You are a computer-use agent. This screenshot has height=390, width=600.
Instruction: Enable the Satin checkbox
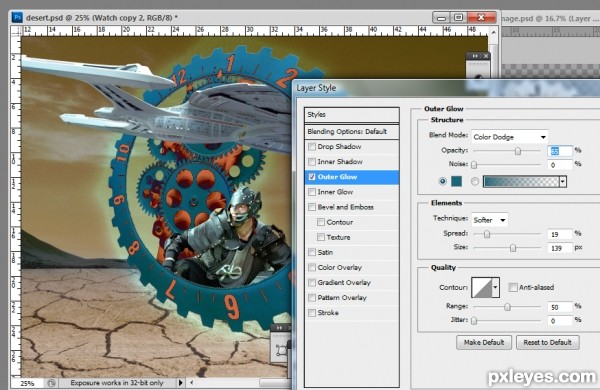tap(312, 252)
